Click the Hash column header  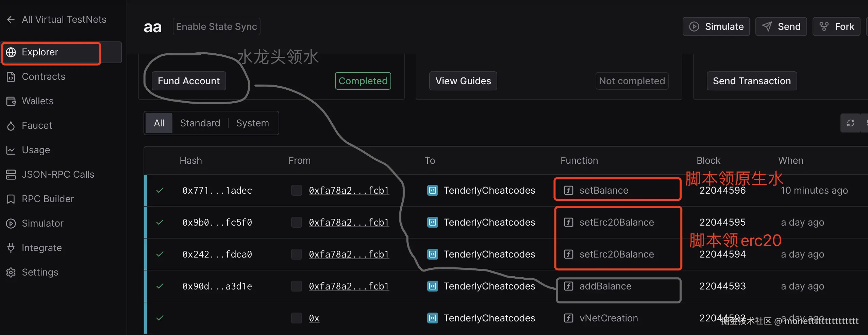(x=191, y=160)
